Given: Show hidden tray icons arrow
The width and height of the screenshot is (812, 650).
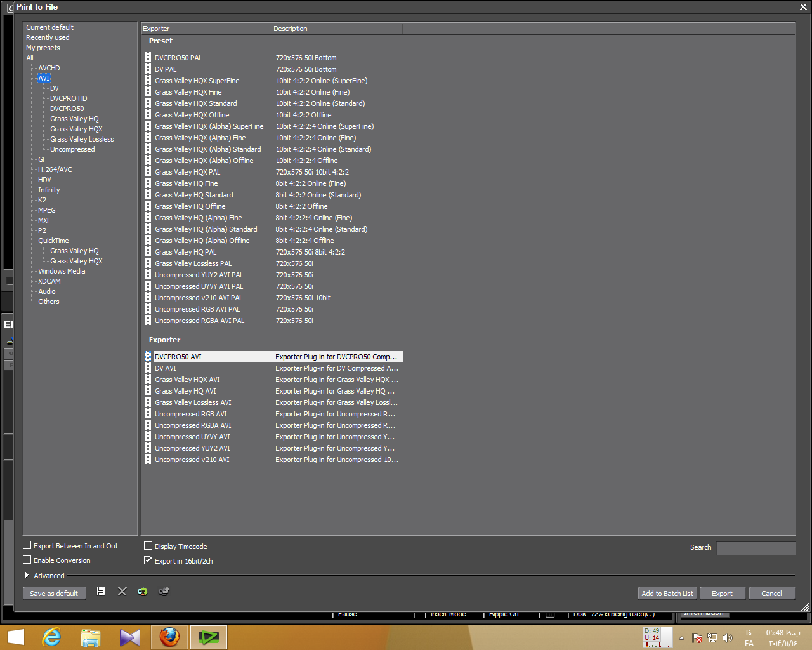Looking at the screenshot, I should point(682,638).
